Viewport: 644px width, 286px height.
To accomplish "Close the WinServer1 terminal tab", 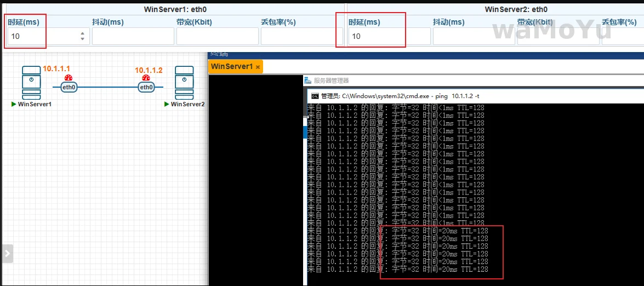I will tap(258, 67).
